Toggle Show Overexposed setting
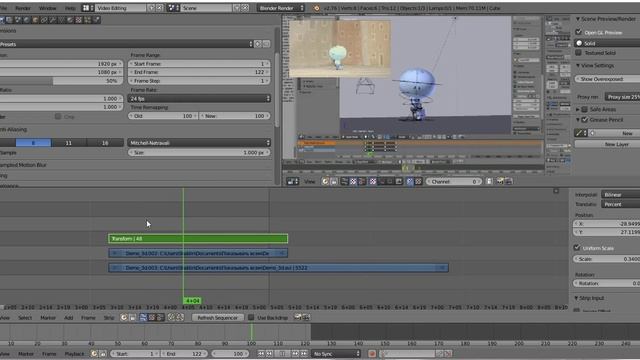Viewport: 640px width, 360px height. [x=607, y=79]
